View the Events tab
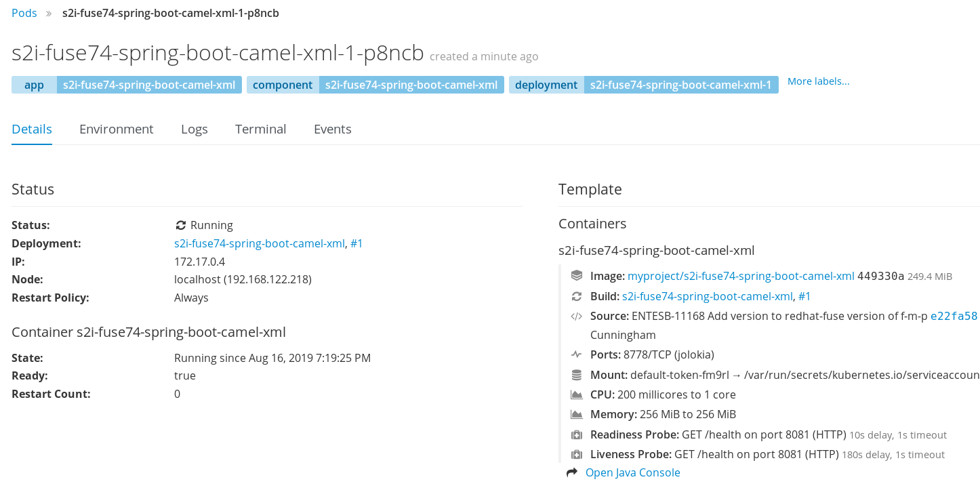 pos(333,129)
